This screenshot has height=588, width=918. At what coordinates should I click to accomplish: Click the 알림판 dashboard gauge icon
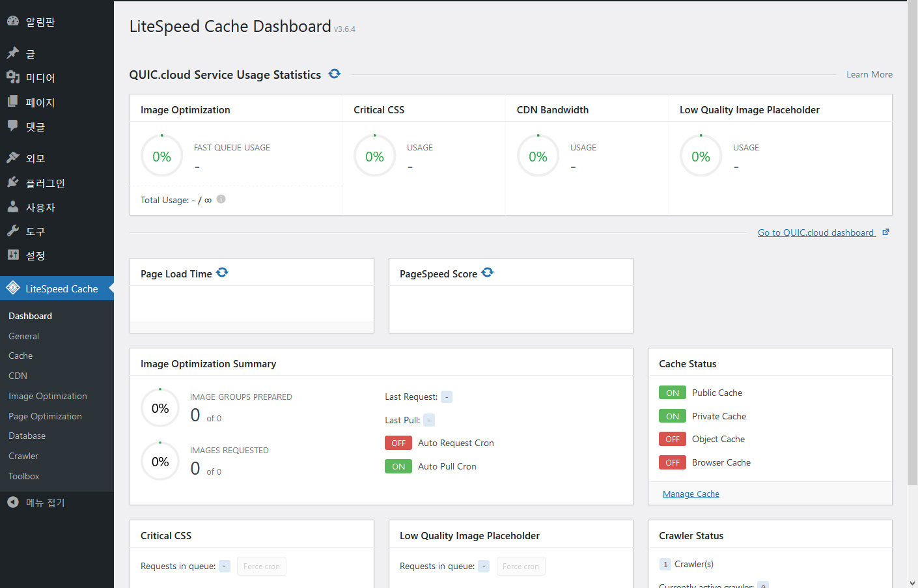[x=13, y=21]
